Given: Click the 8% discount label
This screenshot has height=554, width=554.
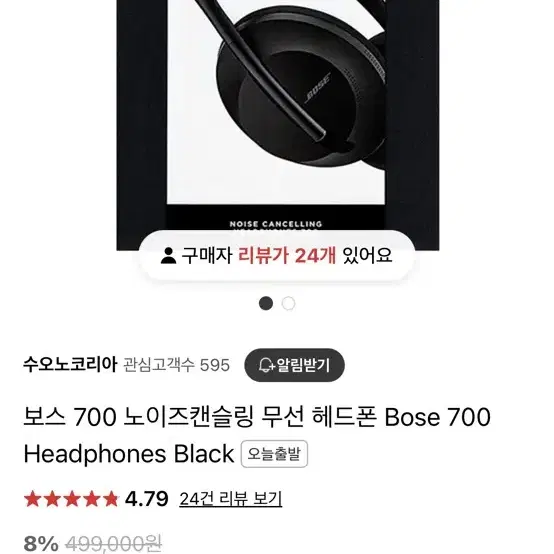Looking at the screenshot, I should point(41,543).
